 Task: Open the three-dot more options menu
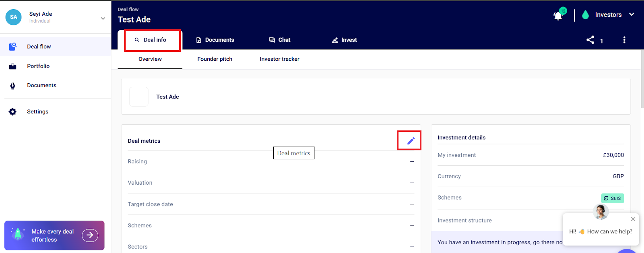[624, 40]
